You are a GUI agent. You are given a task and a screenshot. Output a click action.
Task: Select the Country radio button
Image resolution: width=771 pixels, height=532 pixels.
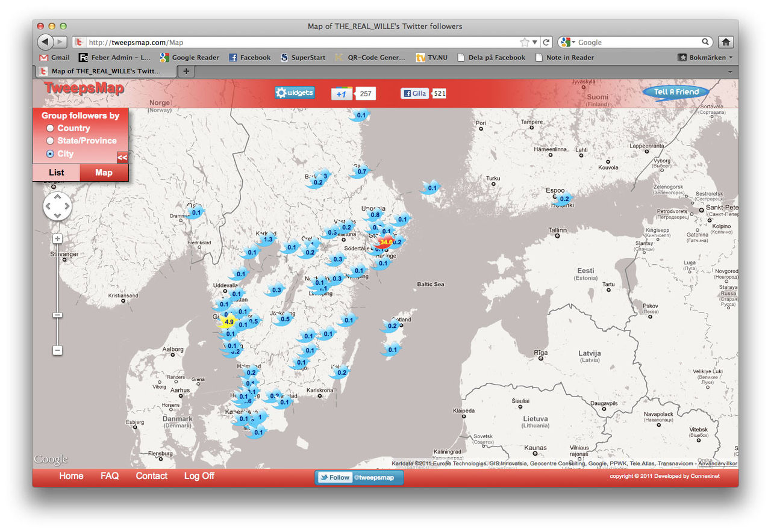pyautogui.click(x=51, y=128)
